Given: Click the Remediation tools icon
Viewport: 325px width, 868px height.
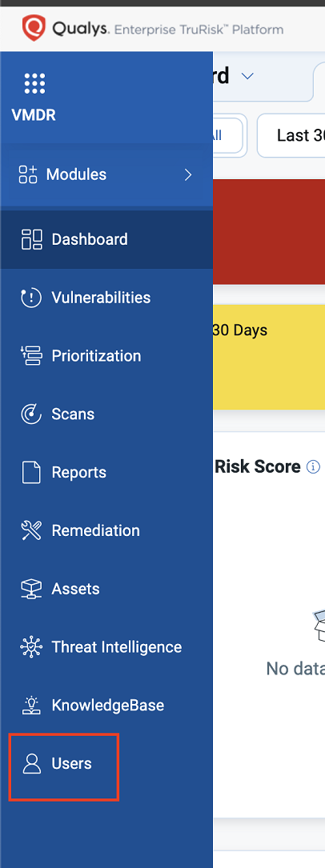Looking at the screenshot, I should [31, 530].
